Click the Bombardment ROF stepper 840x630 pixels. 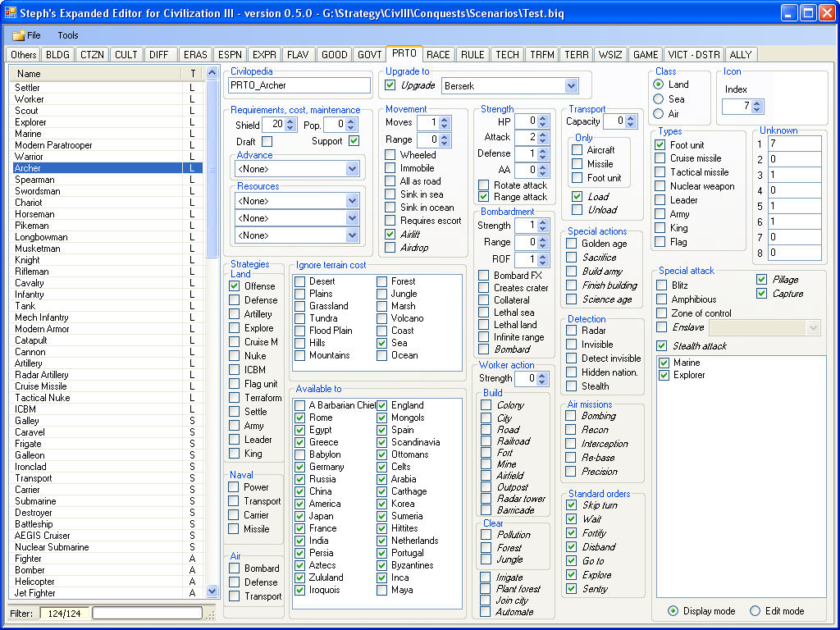coord(543,259)
